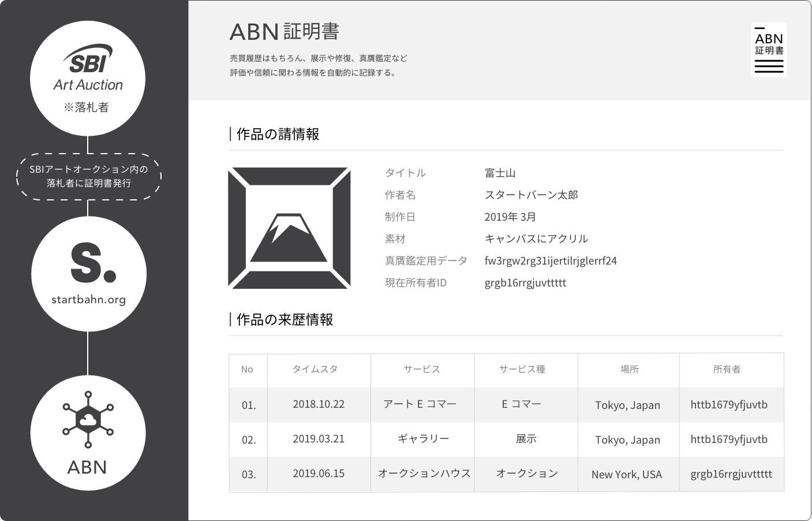The image size is (812, 521).
Task: Click the 所有者 column header
Action: pos(731,369)
